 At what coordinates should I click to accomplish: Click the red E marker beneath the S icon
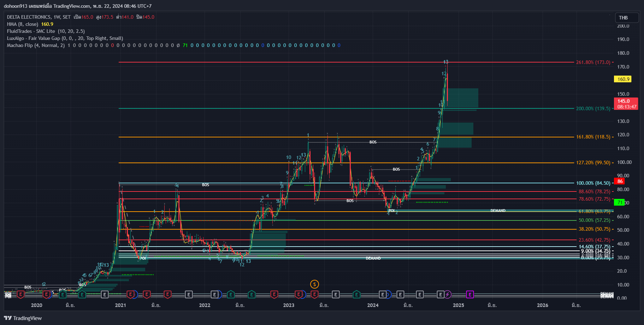tap(314, 294)
